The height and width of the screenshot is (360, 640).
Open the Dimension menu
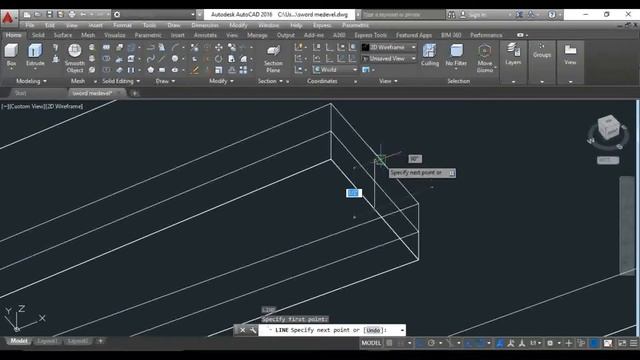(x=205, y=25)
